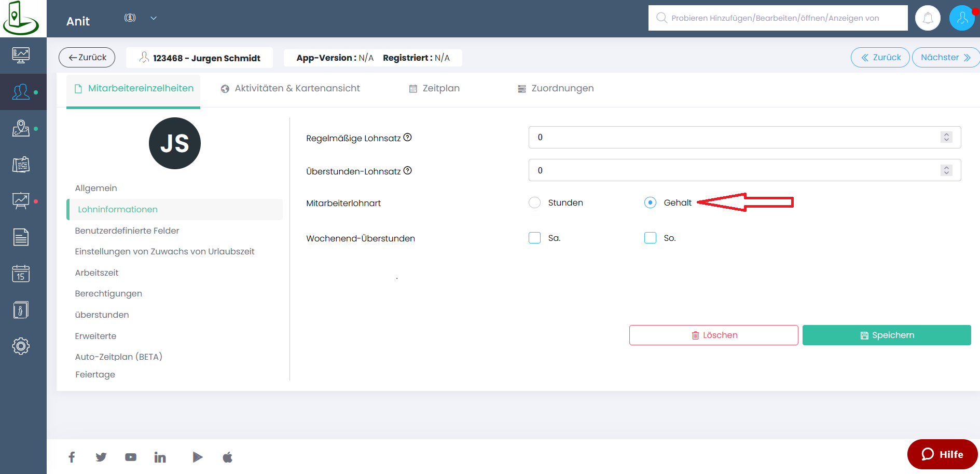The image size is (980, 474).
Task: Click the calendar icon in sidebar
Action: tap(21, 274)
